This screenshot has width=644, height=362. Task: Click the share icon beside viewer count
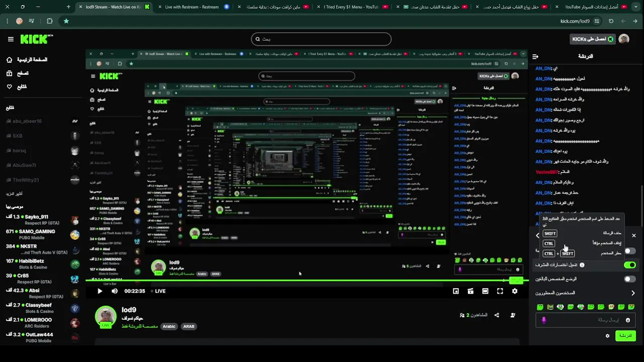[x=497, y=315]
